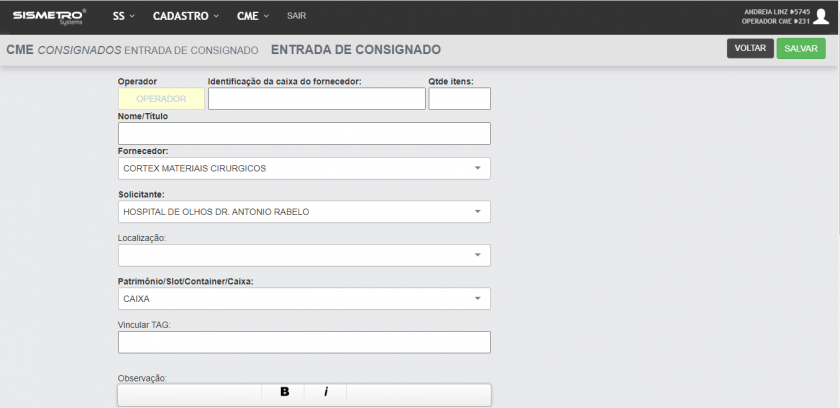The width and height of the screenshot is (840, 408).
Task: Open the user profile avatar icon
Action: coord(821,17)
